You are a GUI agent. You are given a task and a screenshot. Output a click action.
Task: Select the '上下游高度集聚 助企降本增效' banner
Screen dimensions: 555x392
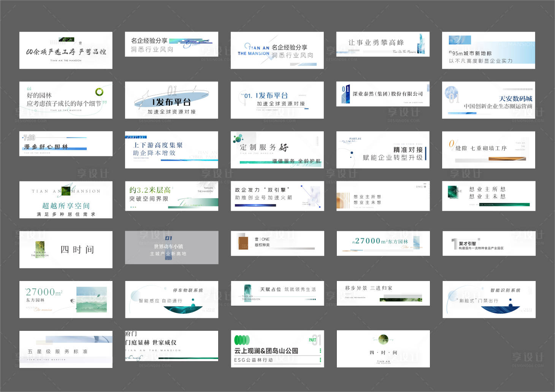tap(171, 150)
